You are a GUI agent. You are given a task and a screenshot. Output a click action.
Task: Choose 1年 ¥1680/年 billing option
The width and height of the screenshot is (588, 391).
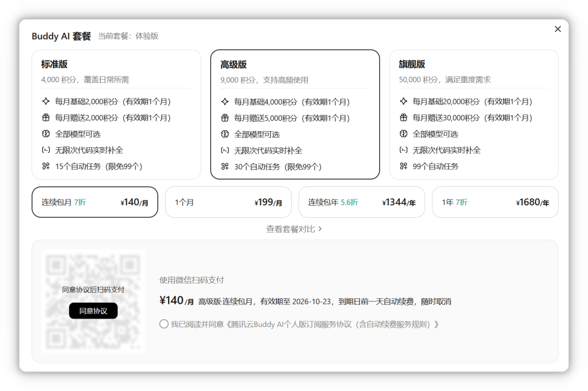point(495,202)
